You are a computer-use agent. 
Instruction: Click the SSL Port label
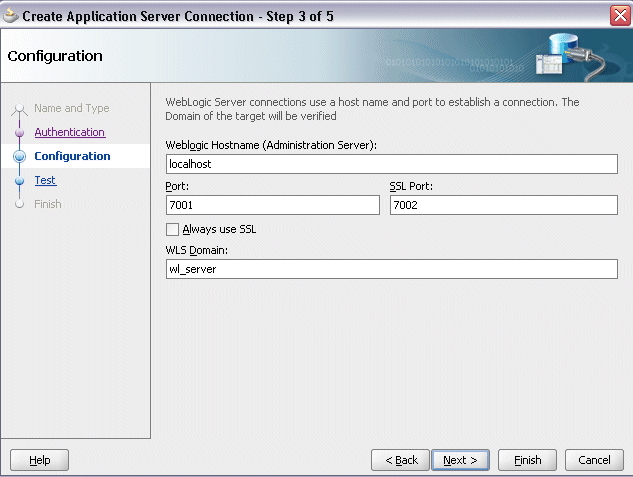[411, 186]
